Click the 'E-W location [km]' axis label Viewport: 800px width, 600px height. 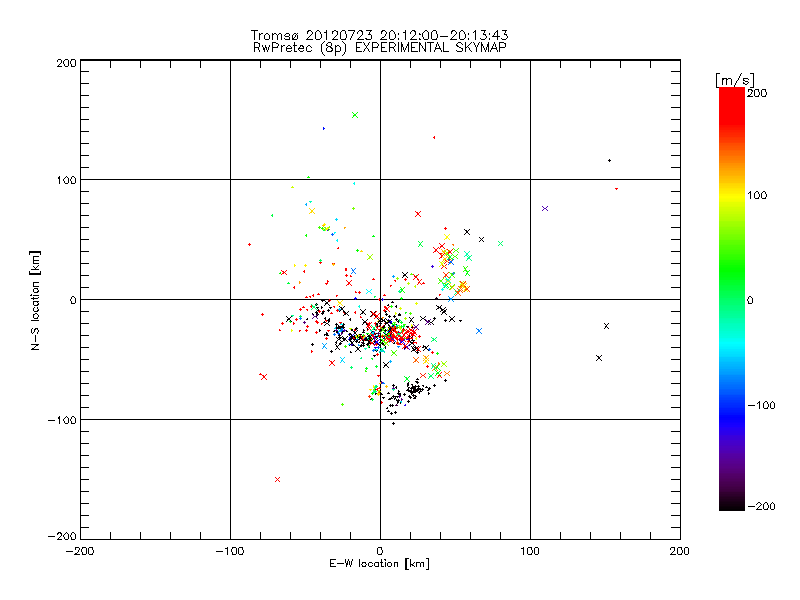(x=379, y=563)
